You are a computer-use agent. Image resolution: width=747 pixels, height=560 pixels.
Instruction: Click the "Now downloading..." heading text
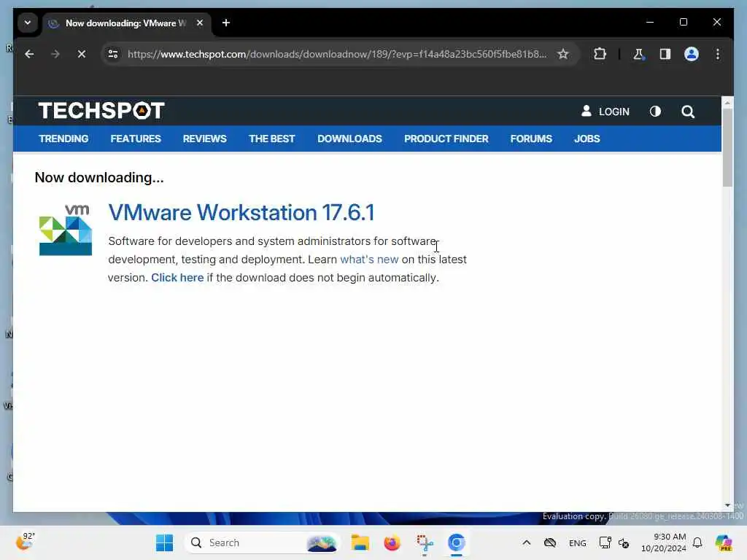pos(99,178)
